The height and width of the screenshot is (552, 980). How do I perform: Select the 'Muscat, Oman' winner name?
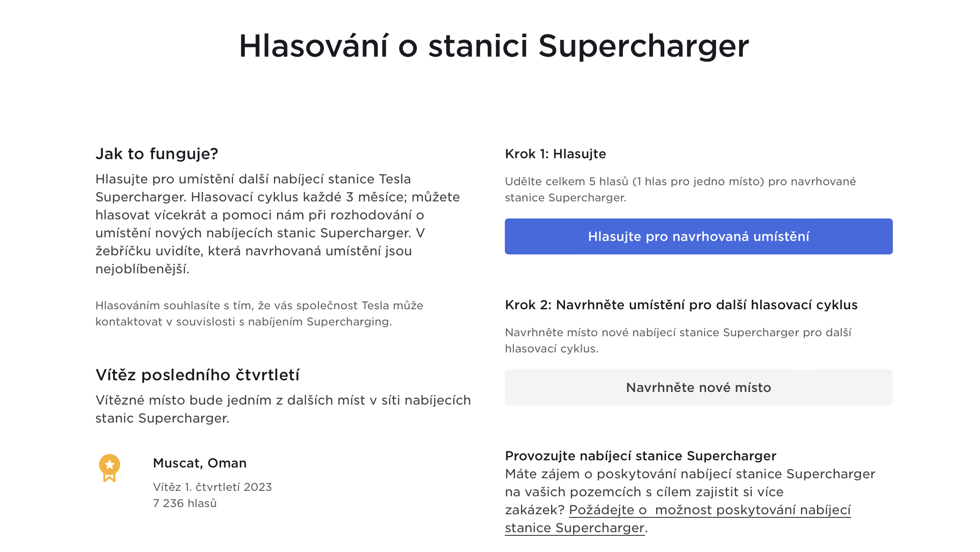[199, 463]
